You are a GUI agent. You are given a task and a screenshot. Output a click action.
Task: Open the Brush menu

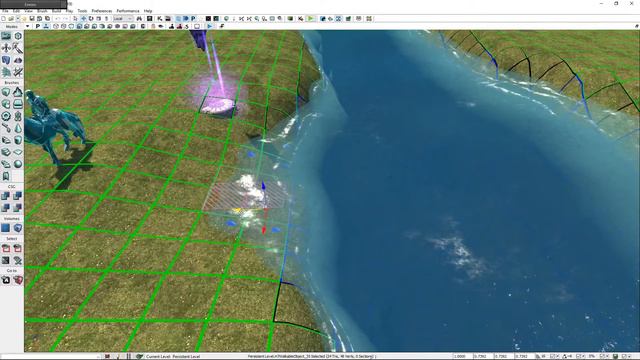coord(42,11)
